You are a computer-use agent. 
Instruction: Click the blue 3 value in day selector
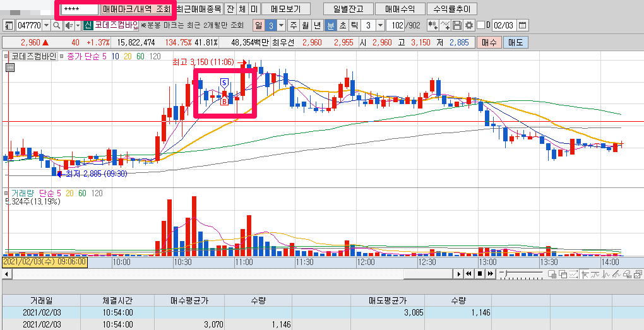point(271,25)
